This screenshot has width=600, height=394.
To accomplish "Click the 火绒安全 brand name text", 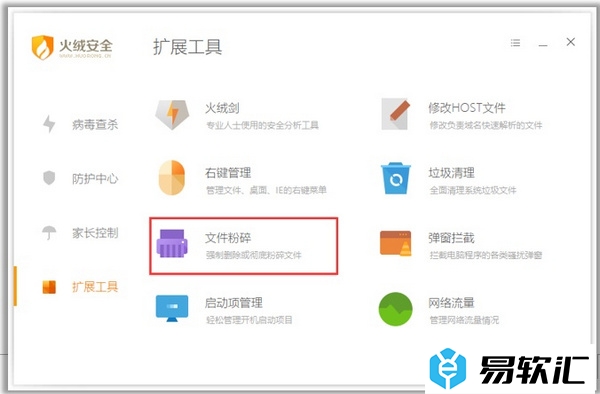I will [x=86, y=46].
